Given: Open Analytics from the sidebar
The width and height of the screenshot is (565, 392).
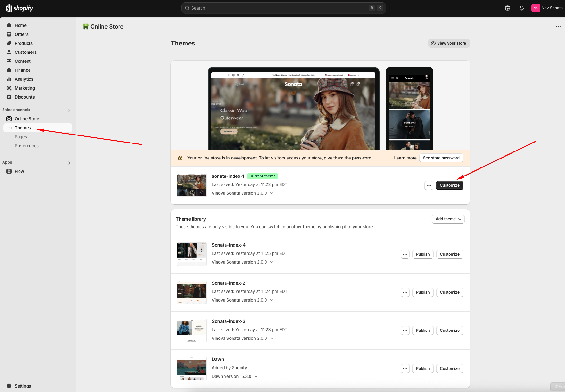Looking at the screenshot, I should [24, 79].
